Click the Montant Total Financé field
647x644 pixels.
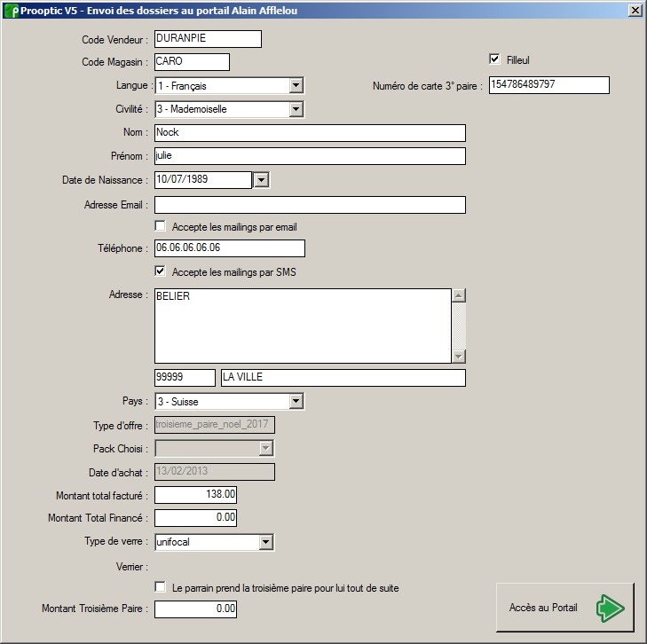click(195, 518)
